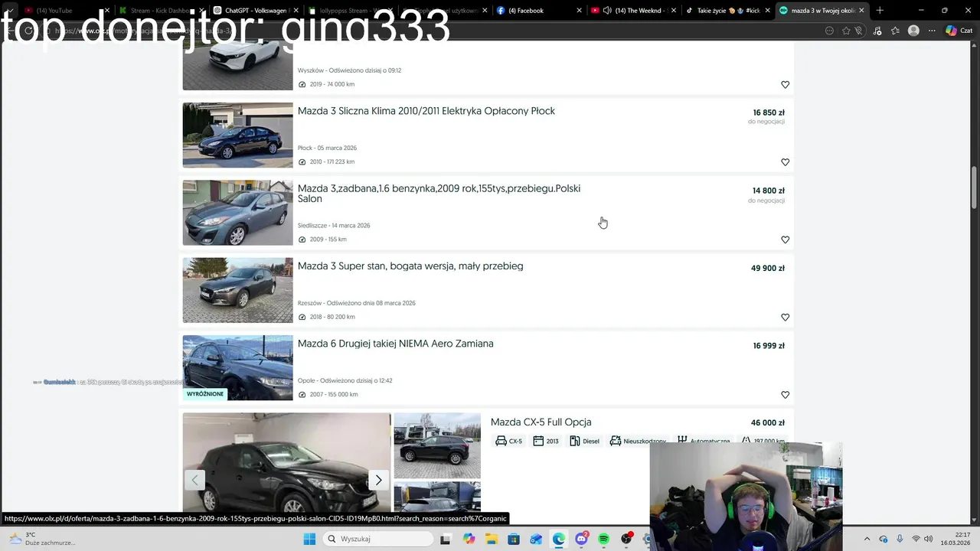The width and height of the screenshot is (980, 551).
Task: Favorite the Mazda 3 Super stan listing heart
Action: [785, 317]
